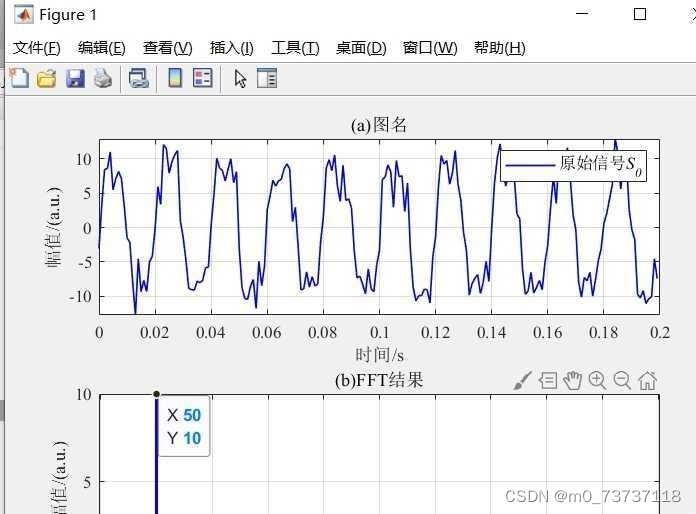Open the Property Inspector icon
This screenshot has height=514, width=696.
267,79
